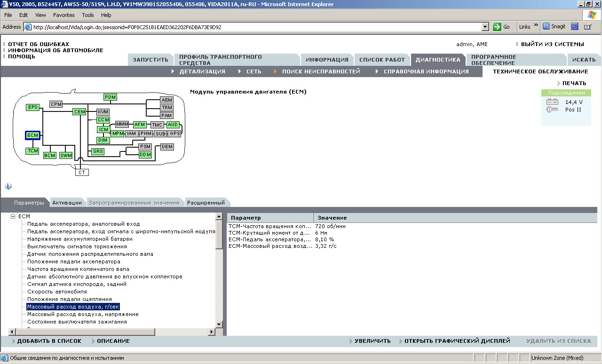Screen dimensions: 602x364
Task: Click the SRS module node
Action: 98,151
